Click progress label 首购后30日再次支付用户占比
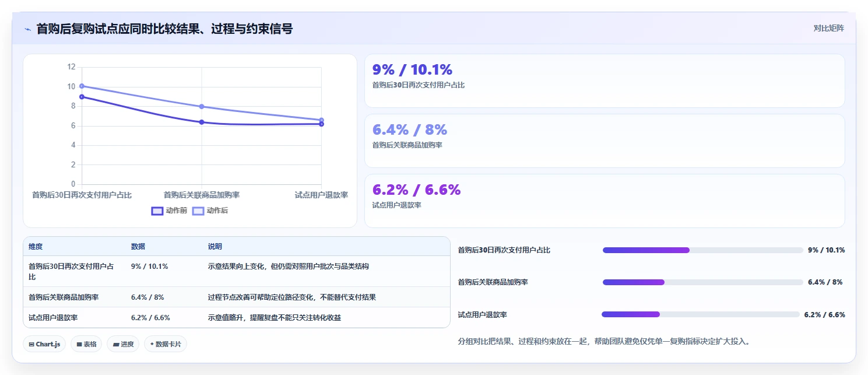 pyautogui.click(x=504, y=250)
